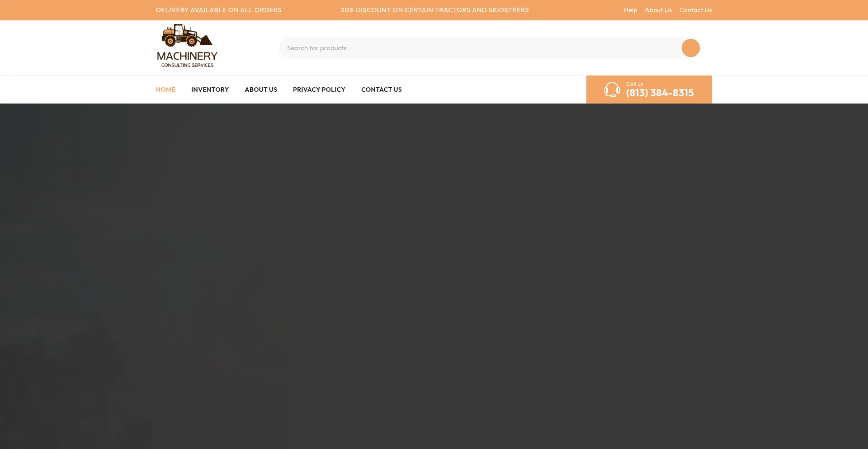Click Contact Us link in top bar
This screenshot has width=868, height=449.
click(x=695, y=10)
